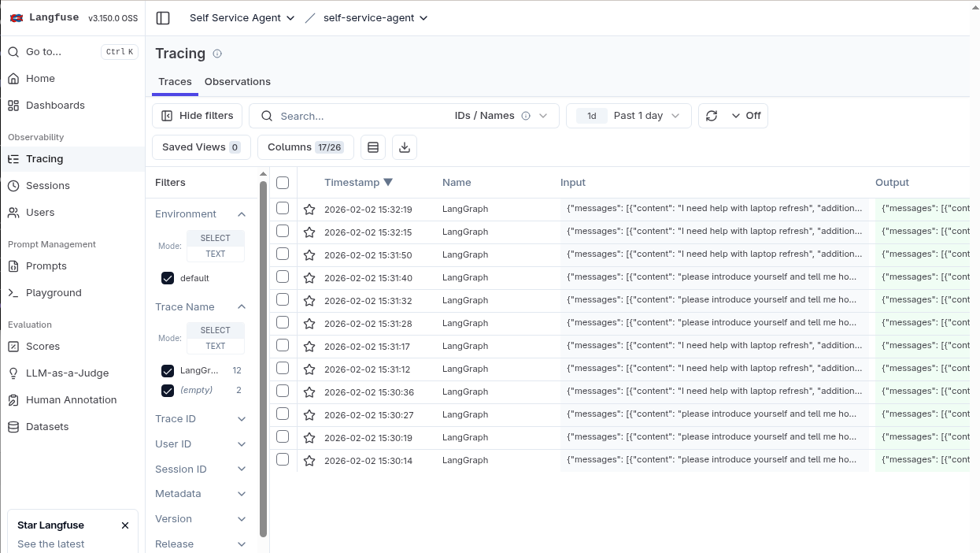
Task: Star the trace at 15:30:27
Action: click(x=309, y=415)
